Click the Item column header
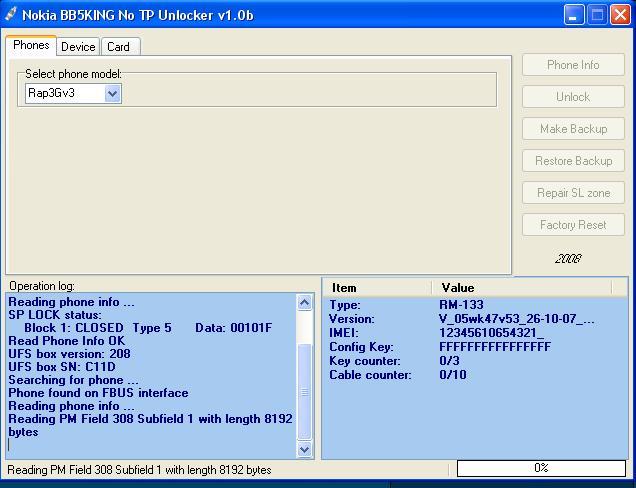 tap(377, 288)
